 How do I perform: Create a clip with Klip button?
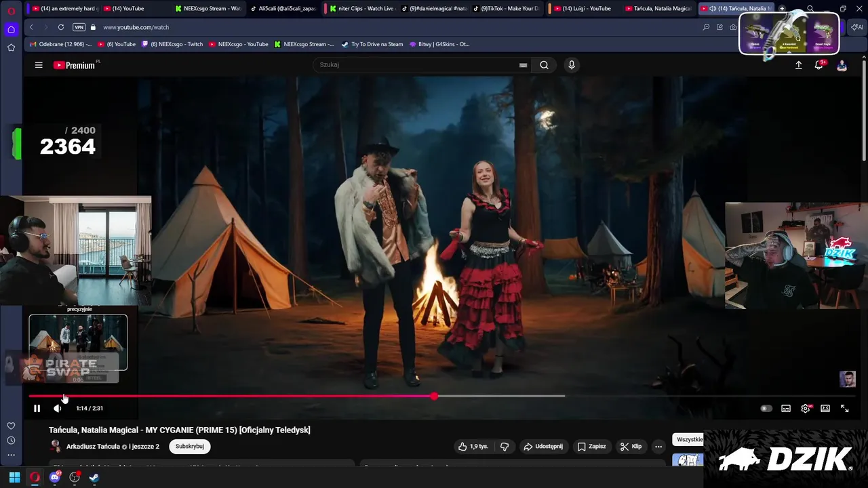pos(631,447)
